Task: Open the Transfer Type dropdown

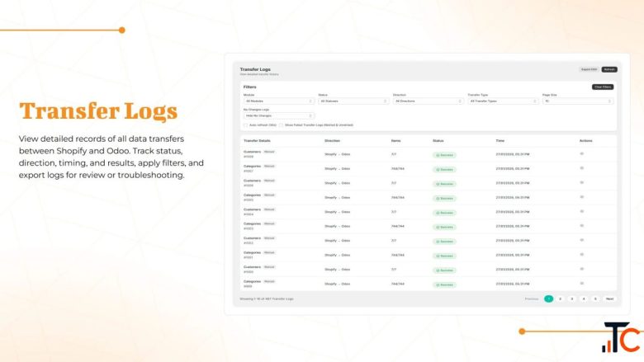Action: [503, 101]
